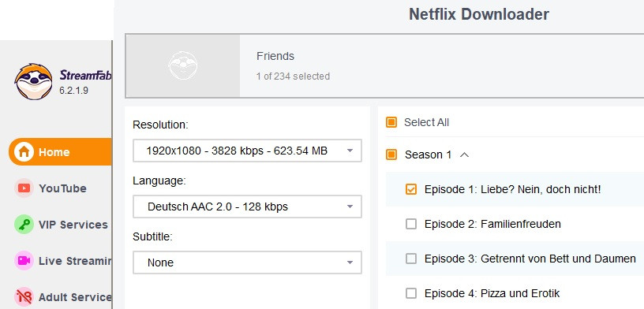Click the 6.2.1.9 version number
This screenshot has height=309, width=644.
tap(73, 91)
